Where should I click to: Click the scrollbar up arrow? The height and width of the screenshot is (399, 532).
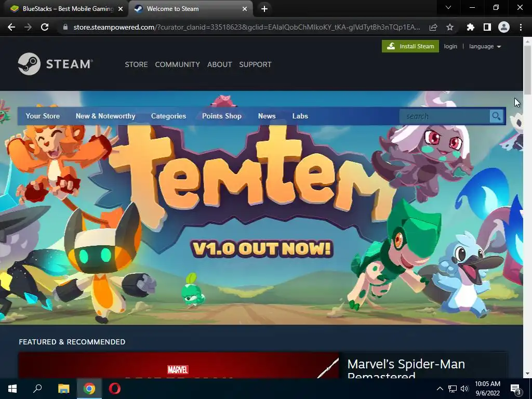pos(527,41)
